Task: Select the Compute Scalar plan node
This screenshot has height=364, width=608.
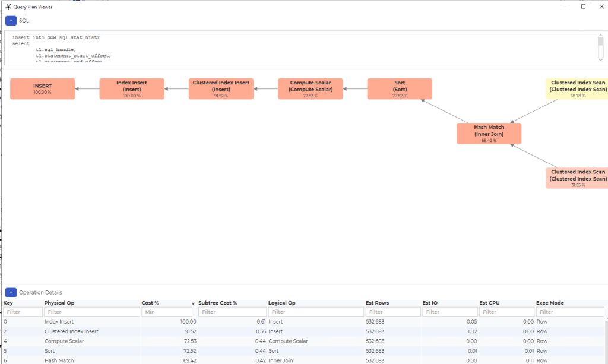Action: coord(310,88)
